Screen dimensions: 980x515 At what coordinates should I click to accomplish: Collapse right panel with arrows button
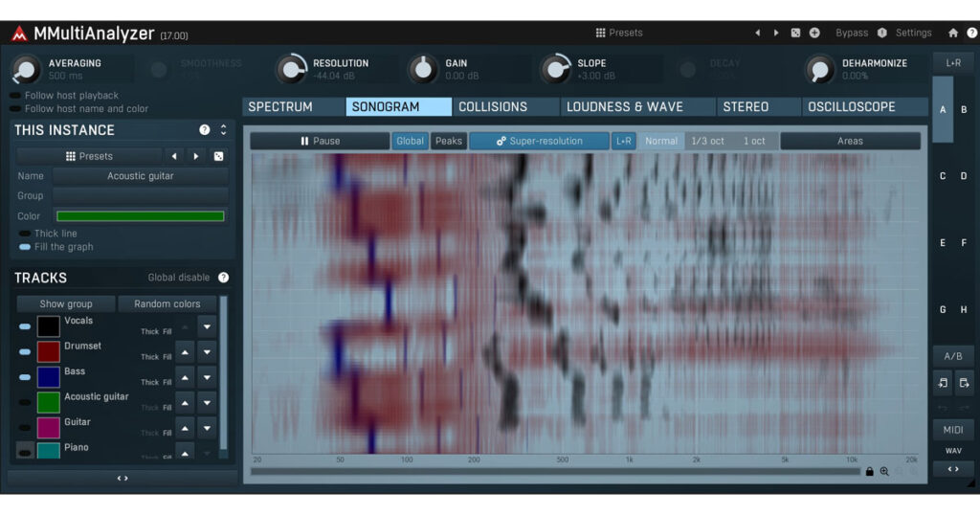953,469
